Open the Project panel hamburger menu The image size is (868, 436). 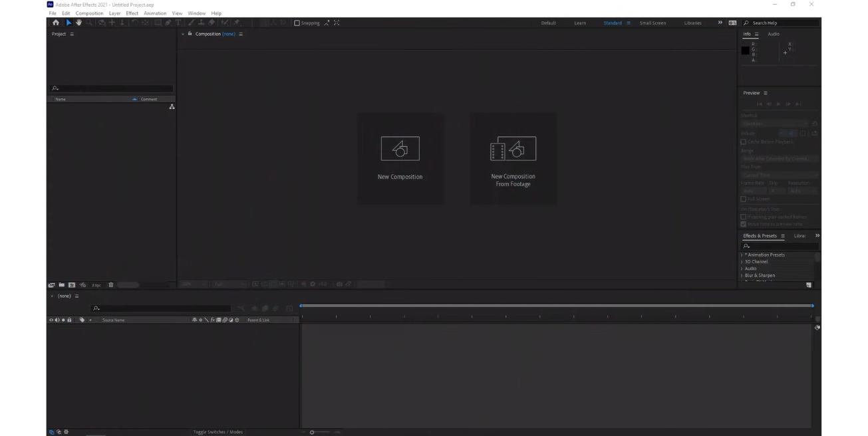pos(71,34)
